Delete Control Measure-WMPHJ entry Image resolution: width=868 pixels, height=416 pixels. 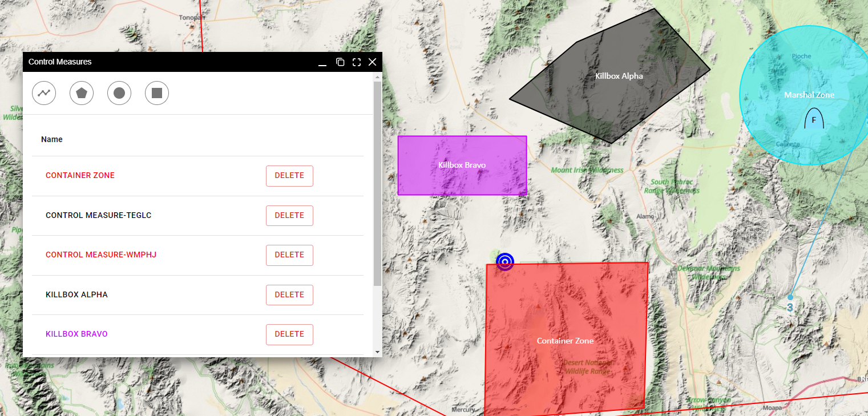(x=289, y=255)
